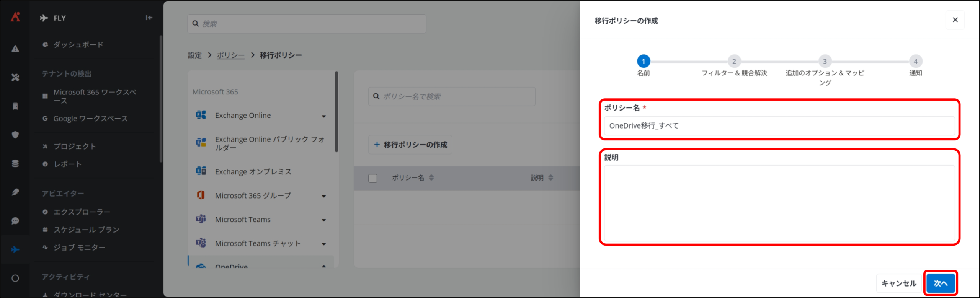Expand the Microsoft 365 Groups dropdown arrow
Screen dimensions: 980x298
[323, 196]
